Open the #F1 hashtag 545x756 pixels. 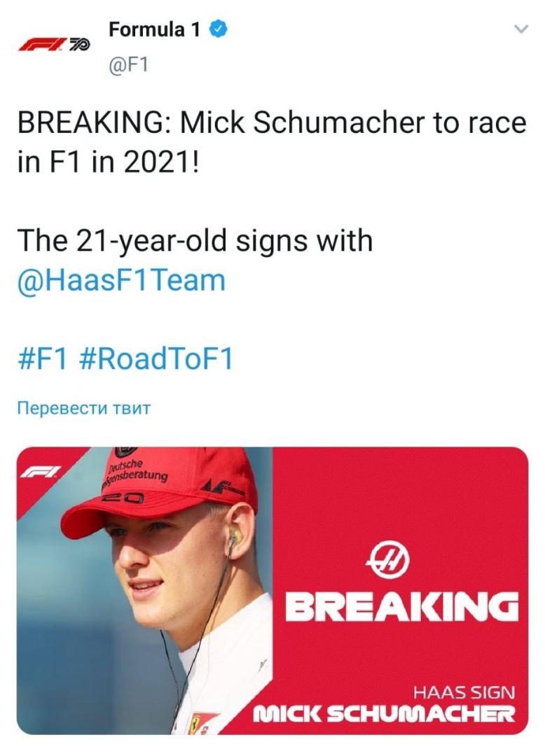(x=42, y=359)
